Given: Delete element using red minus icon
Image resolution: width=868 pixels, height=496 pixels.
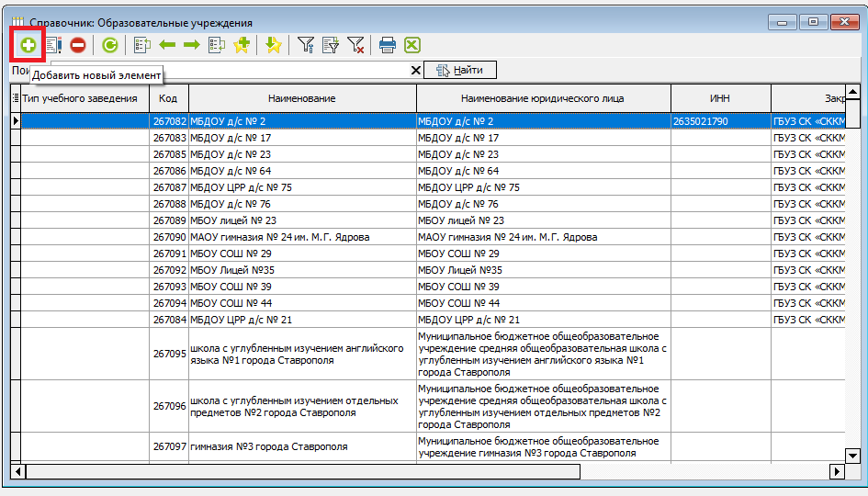Looking at the screenshot, I should 78,45.
